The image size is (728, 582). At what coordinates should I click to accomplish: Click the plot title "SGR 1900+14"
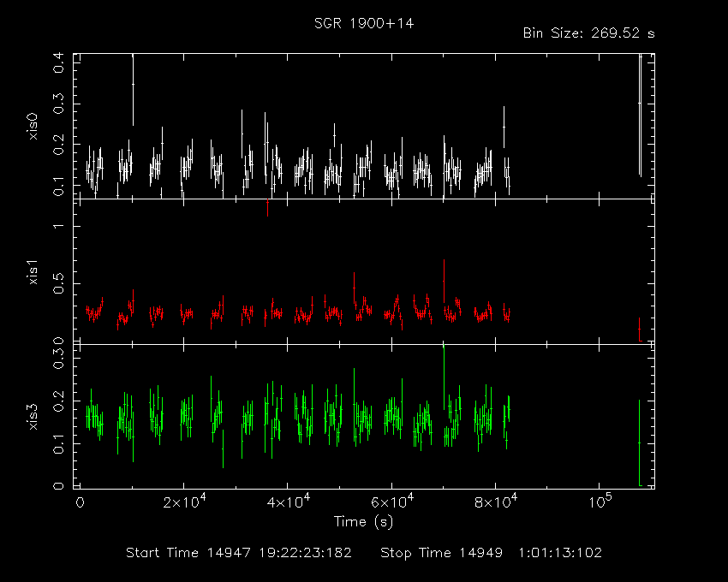363,24
